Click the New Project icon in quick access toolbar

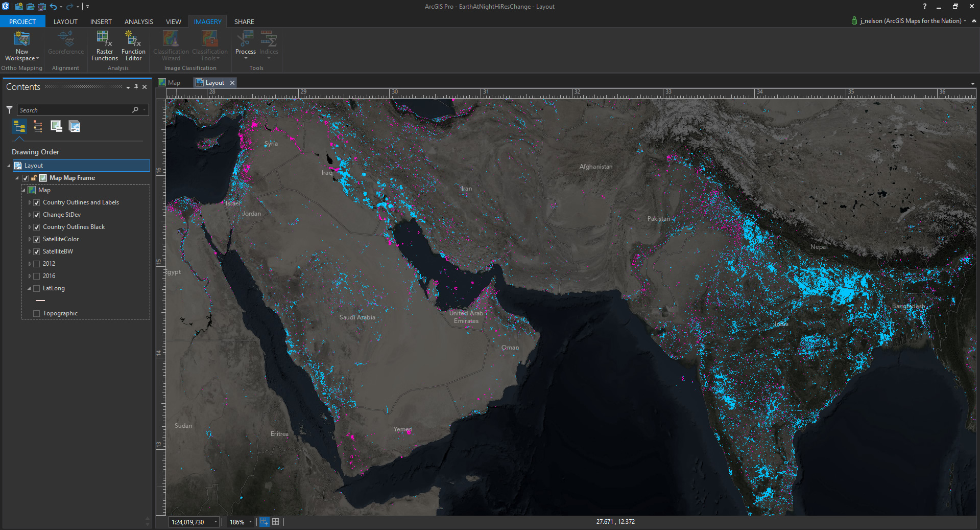coord(19,7)
